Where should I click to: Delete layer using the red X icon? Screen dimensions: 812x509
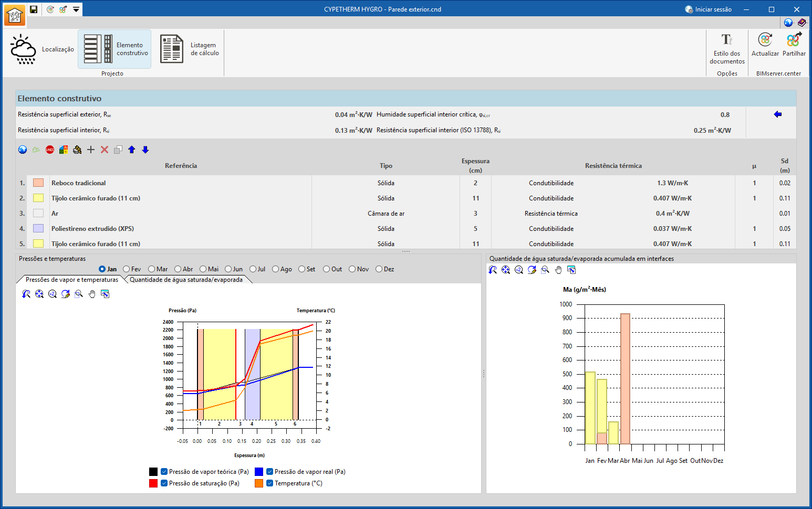tap(105, 150)
